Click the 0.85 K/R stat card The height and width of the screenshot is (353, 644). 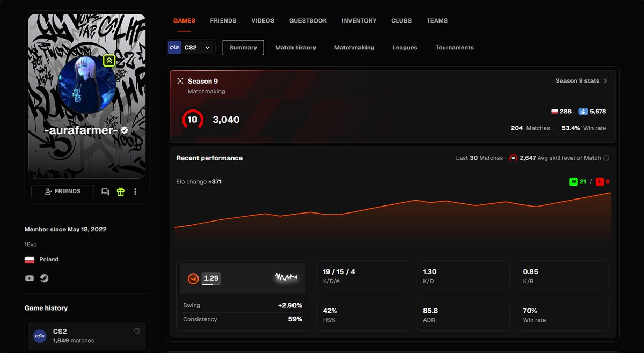tap(562, 276)
